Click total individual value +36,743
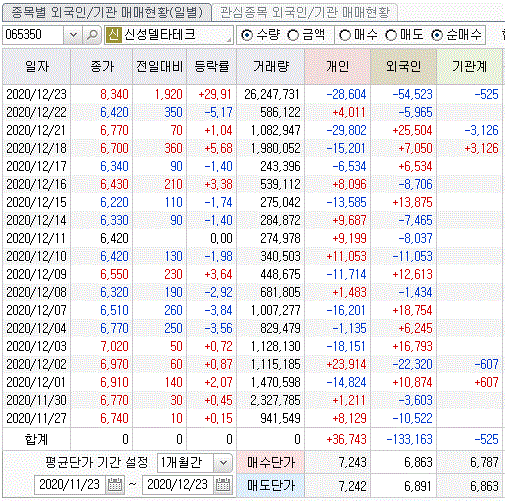Viewport: 505px width, 501px height. coord(346,439)
